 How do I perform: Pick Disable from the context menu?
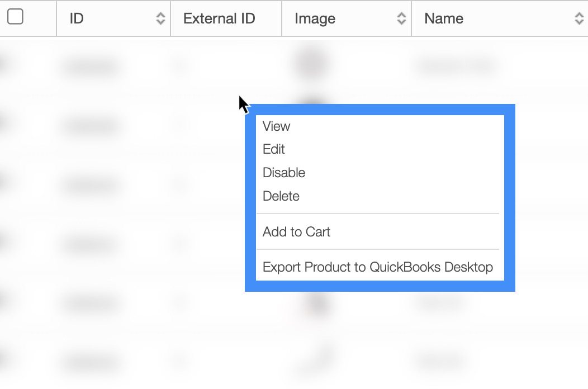[x=284, y=173]
